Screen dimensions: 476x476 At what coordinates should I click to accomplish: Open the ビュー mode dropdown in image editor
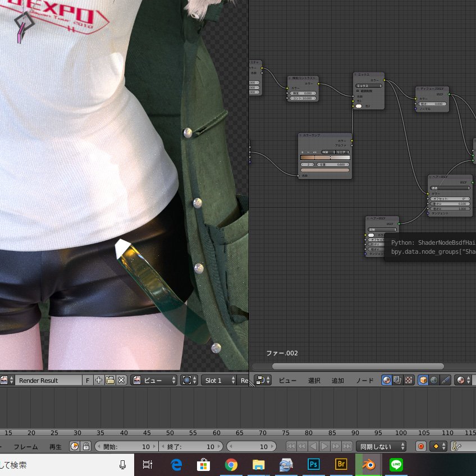tap(154, 380)
